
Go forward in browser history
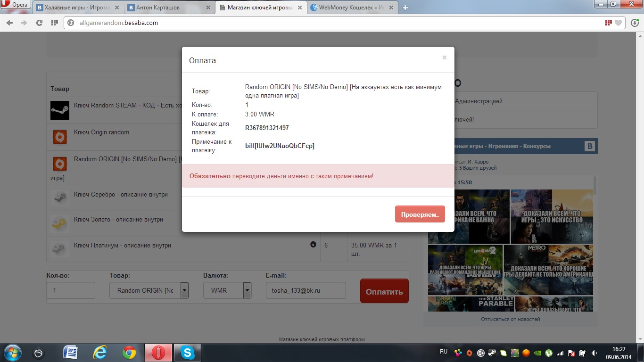[24, 23]
